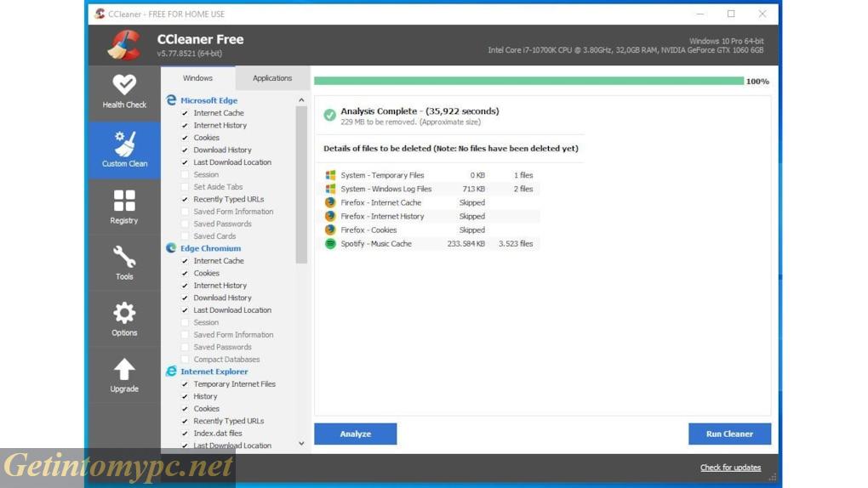Image resolution: width=868 pixels, height=488 pixels.
Task: Select the Spotify - Music Cache result row
Action: point(430,243)
